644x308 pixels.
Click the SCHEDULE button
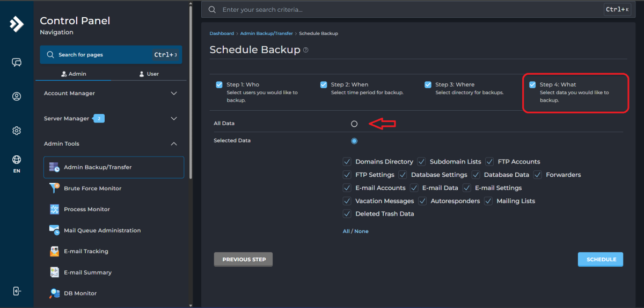pyautogui.click(x=601, y=259)
